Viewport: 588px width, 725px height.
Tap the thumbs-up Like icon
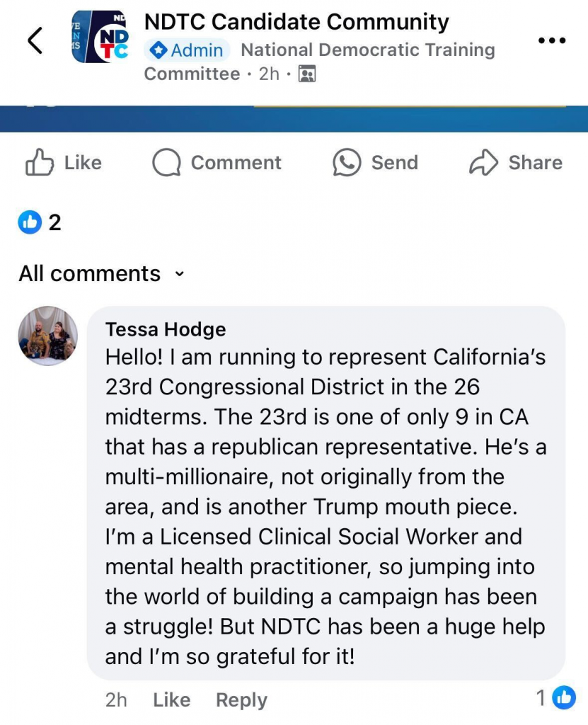pos(40,163)
